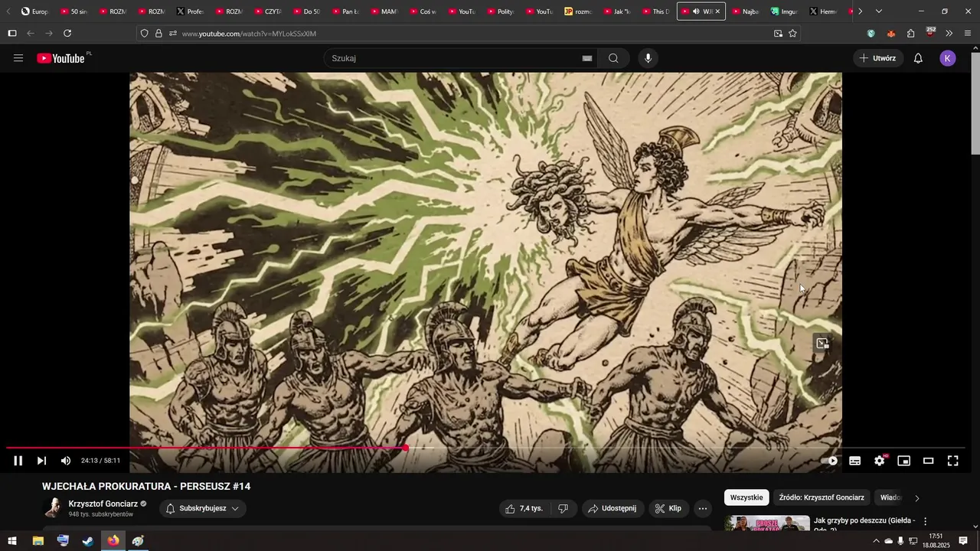Go back in browser history
Viewport: 980px width, 551px height.
31,34
